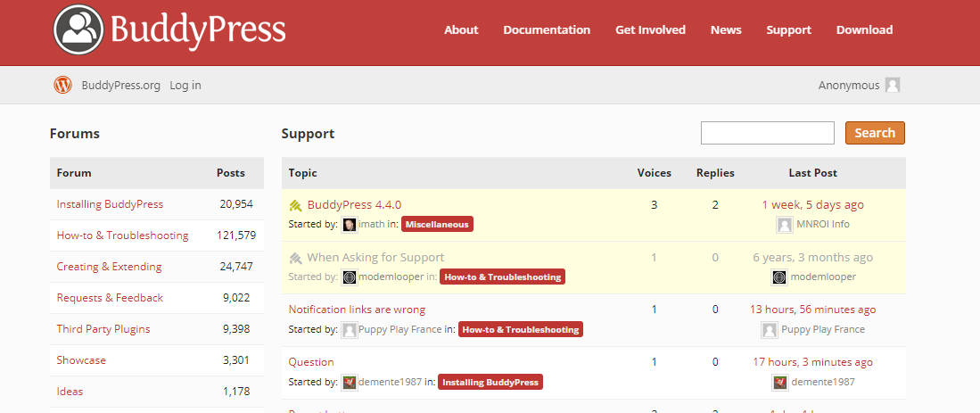Click the Voices column header

pos(655,173)
